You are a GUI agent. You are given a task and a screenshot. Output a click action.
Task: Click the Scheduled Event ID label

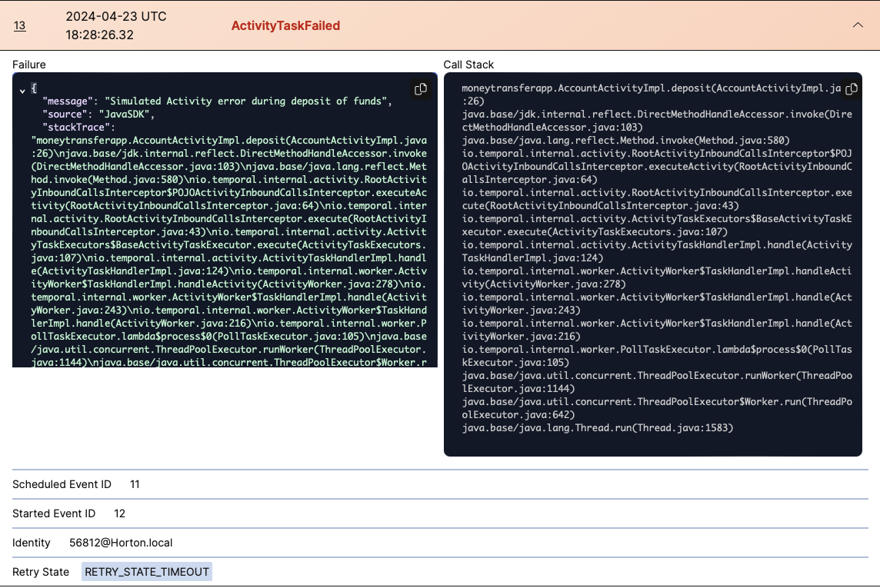(x=62, y=484)
